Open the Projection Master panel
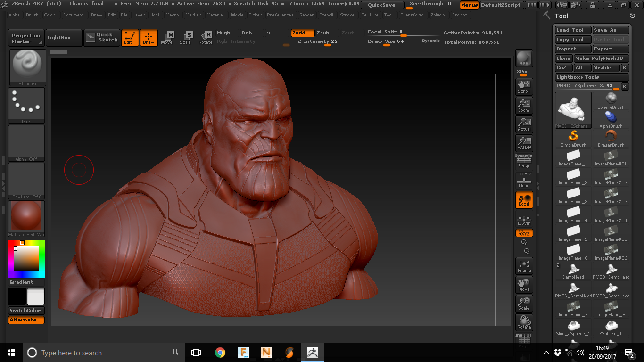 click(26, 38)
